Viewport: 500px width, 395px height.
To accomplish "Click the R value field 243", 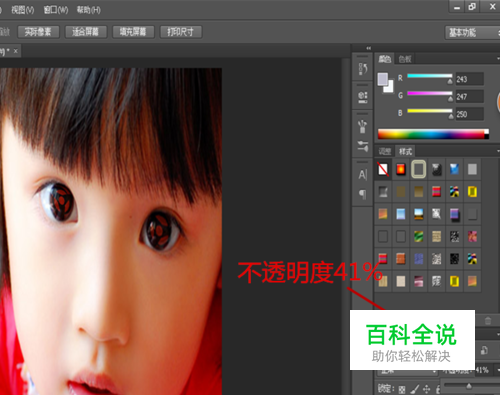I will (x=469, y=79).
